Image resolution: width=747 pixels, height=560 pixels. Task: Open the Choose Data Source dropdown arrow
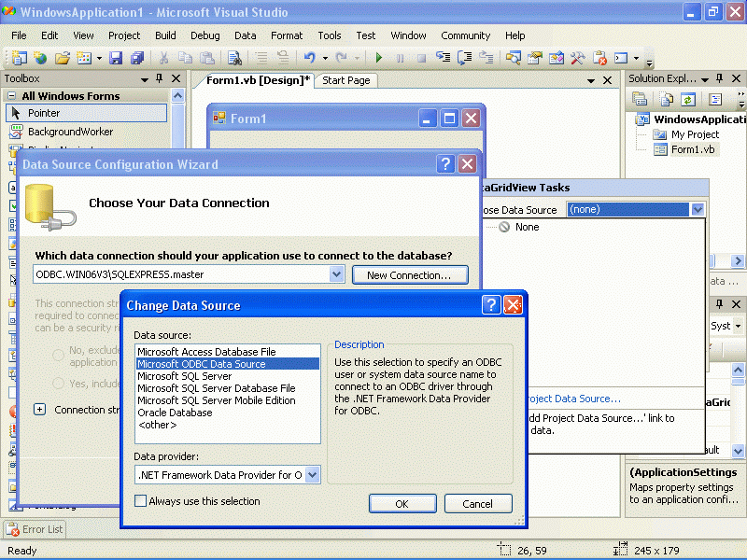[x=698, y=209]
